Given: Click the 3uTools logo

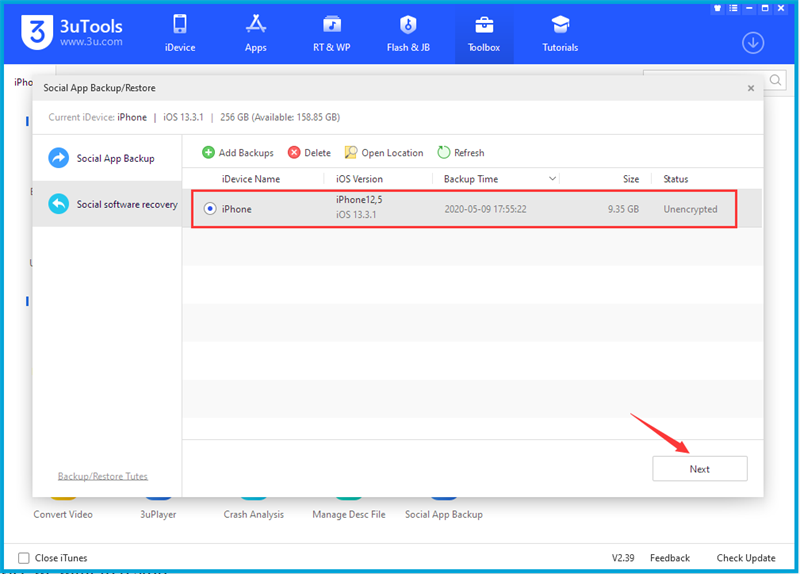Looking at the screenshot, I should [72, 32].
